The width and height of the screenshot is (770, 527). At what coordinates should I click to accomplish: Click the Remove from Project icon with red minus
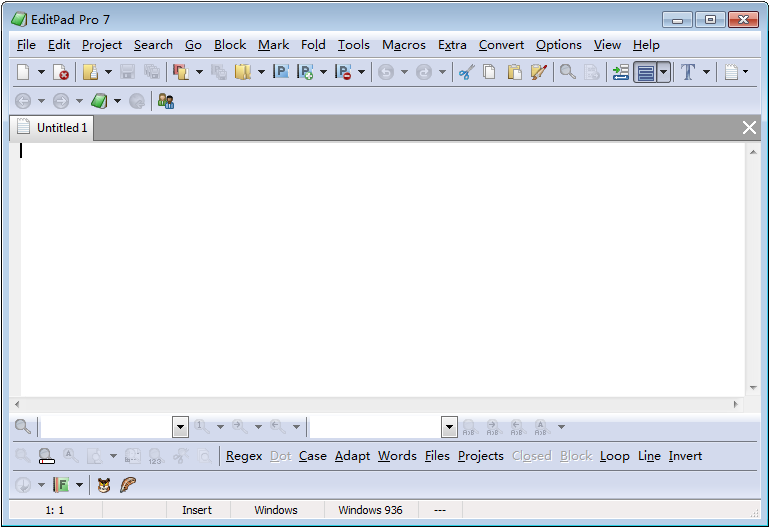(343, 72)
